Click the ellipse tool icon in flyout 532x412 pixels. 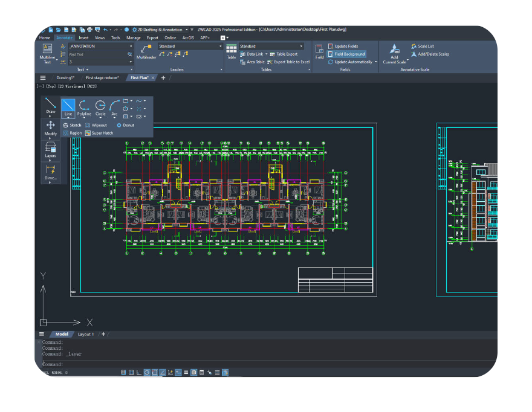coord(126,109)
